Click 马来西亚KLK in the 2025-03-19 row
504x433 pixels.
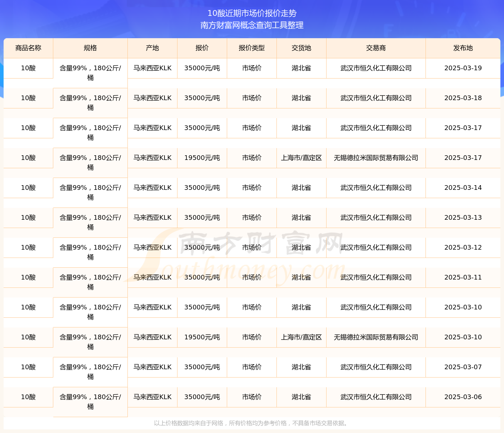coord(152,68)
